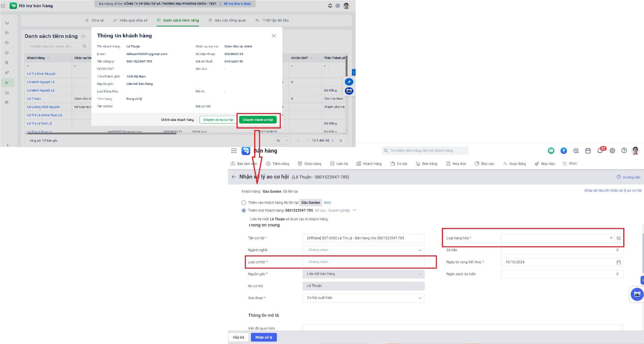
Task: Click the Nhận xử lý button
Action: click(264, 337)
